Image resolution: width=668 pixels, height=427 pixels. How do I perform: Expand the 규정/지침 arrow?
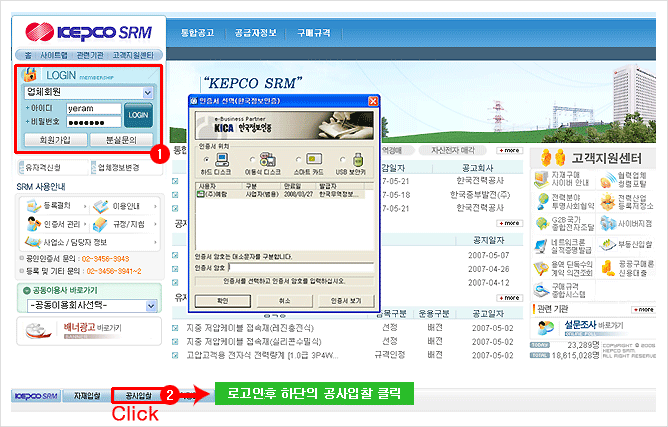pyautogui.click(x=155, y=224)
